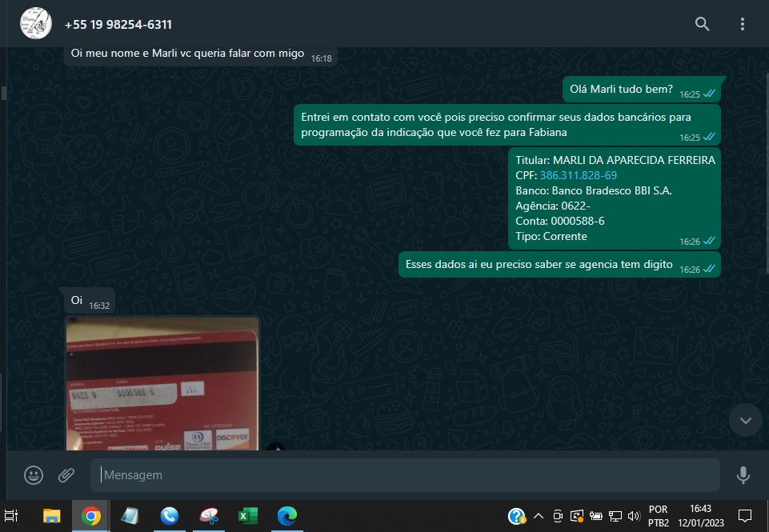Viewport: 769px width, 532px height.
Task: Show hidden system tray icons
Action: point(538,516)
